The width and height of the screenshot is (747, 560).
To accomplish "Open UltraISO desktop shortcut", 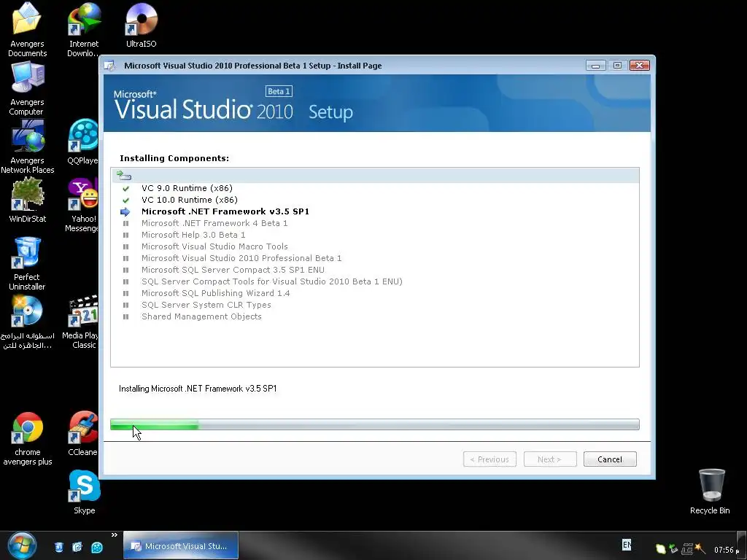I will pos(141,19).
